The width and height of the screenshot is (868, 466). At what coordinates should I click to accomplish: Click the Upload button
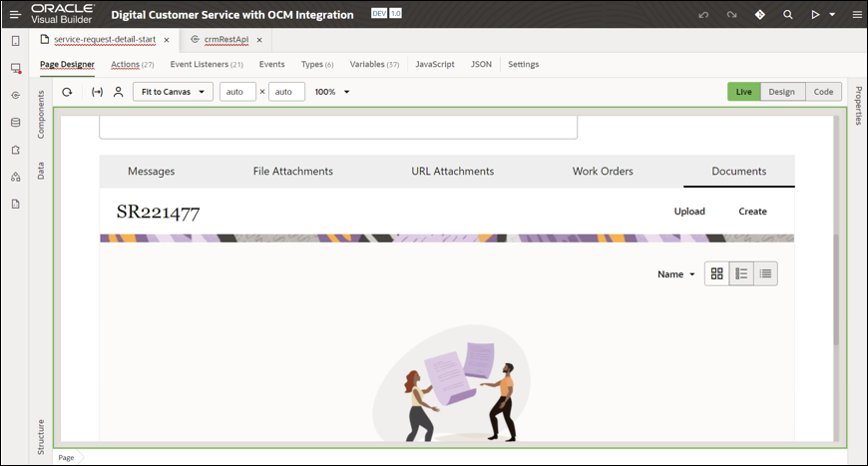tap(689, 212)
